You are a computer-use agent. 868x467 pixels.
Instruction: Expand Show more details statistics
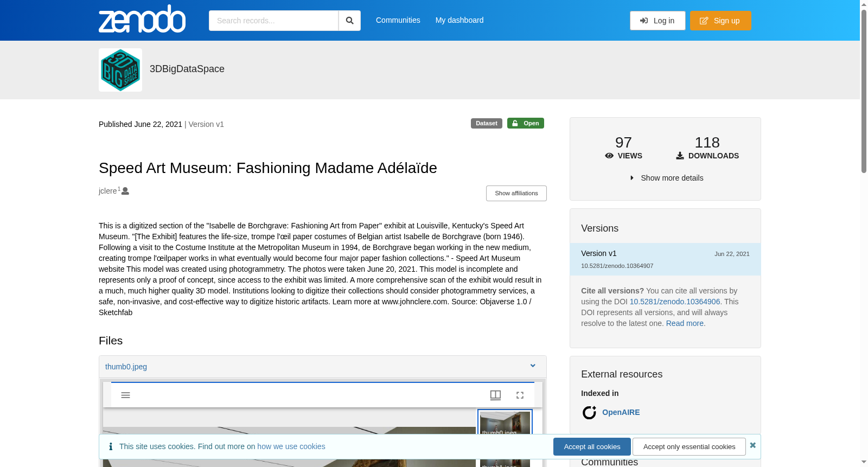pyautogui.click(x=666, y=178)
